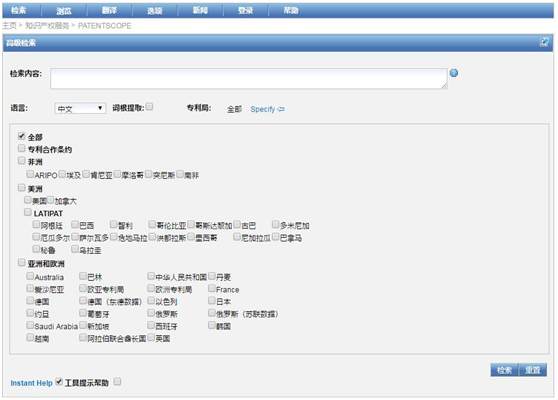Tick the 南非 checkbox
This screenshot has width=558, height=400.
(x=180, y=174)
